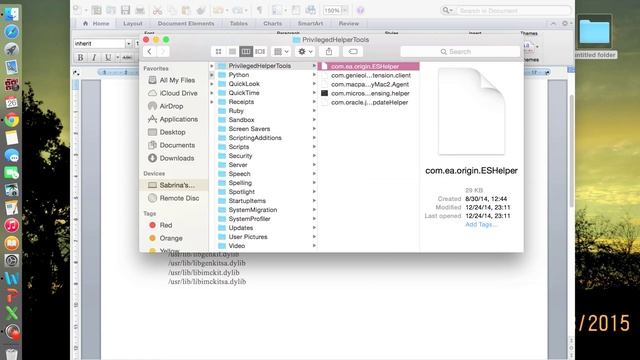
Task: Select the com.oracle.j...pdateHelper file
Action: 369,102
